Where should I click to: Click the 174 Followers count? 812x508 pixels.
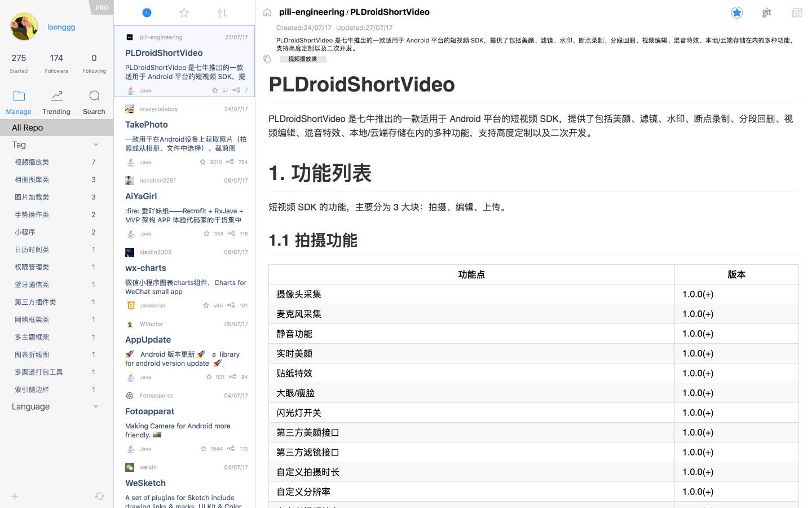[x=56, y=63]
